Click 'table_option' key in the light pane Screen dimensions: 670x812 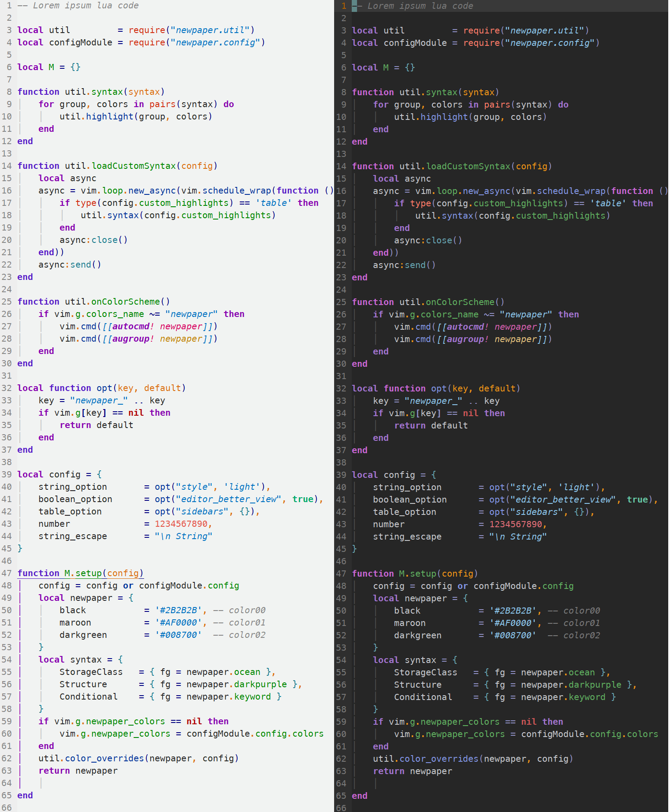[70, 511]
